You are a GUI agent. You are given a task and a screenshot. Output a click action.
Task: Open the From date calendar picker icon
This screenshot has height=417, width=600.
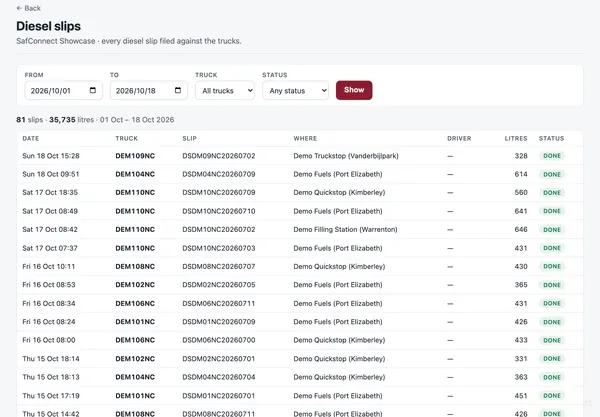click(x=93, y=90)
